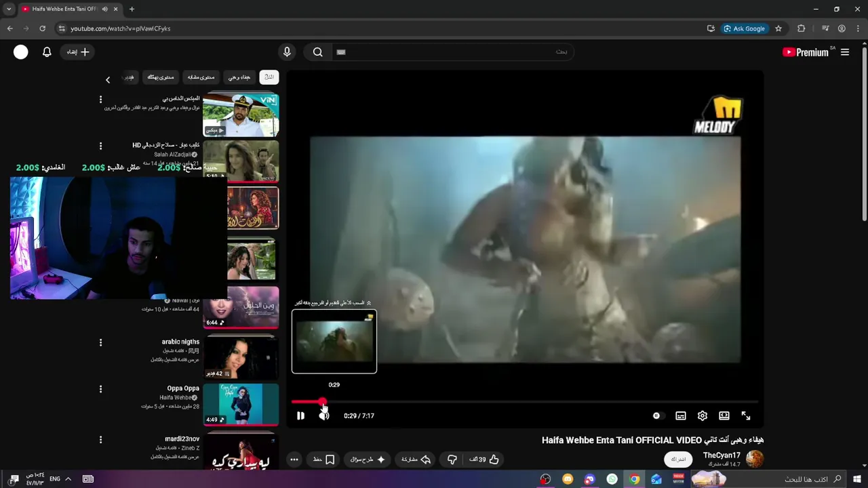Open a new Chrome tab
The width and height of the screenshot is (868, 488).
[132, 9]
